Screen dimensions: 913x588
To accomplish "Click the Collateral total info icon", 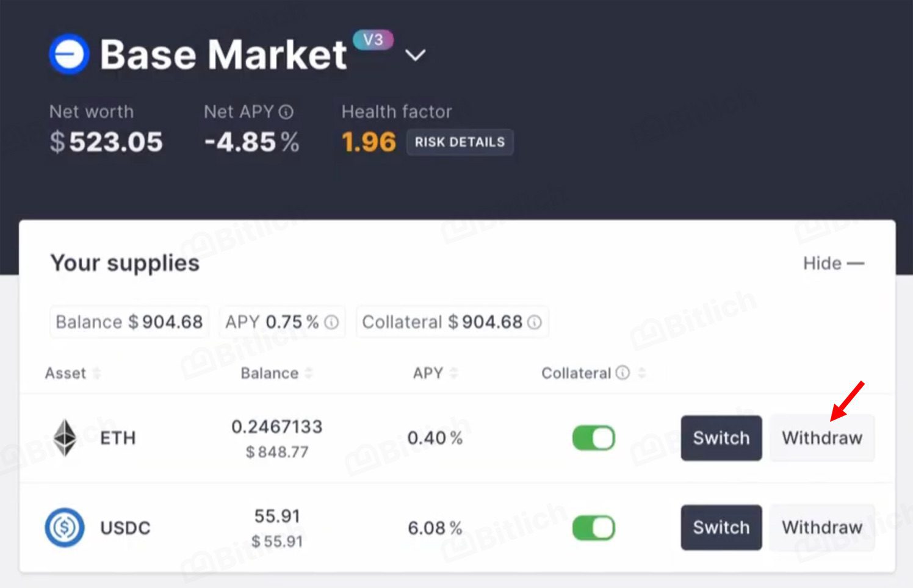I will pos(535,322).
